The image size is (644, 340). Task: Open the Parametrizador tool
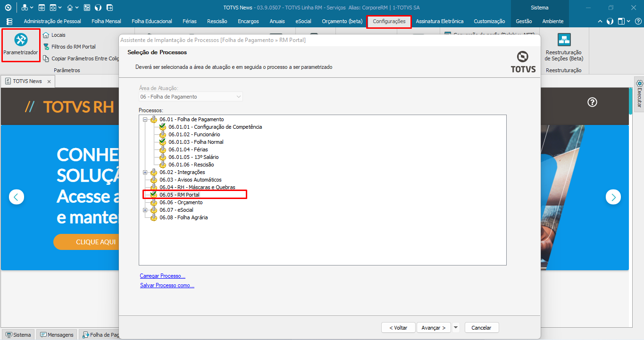21,45
